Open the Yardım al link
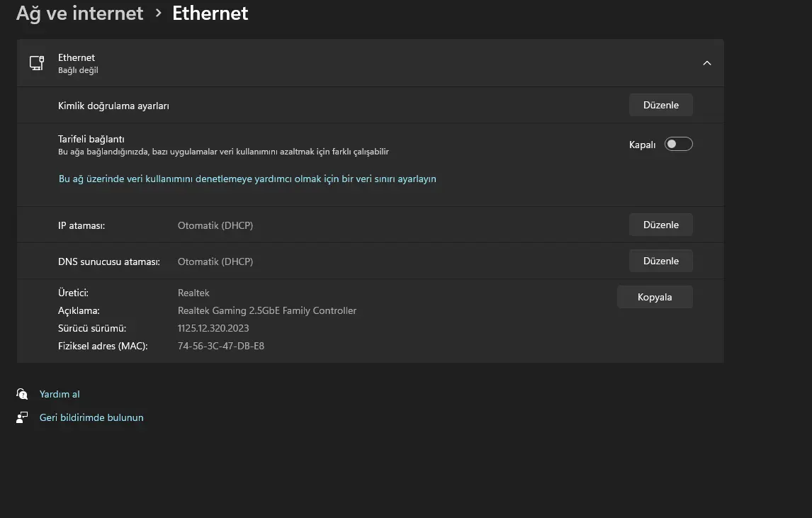The image size is (812, 518). (60, 394)
